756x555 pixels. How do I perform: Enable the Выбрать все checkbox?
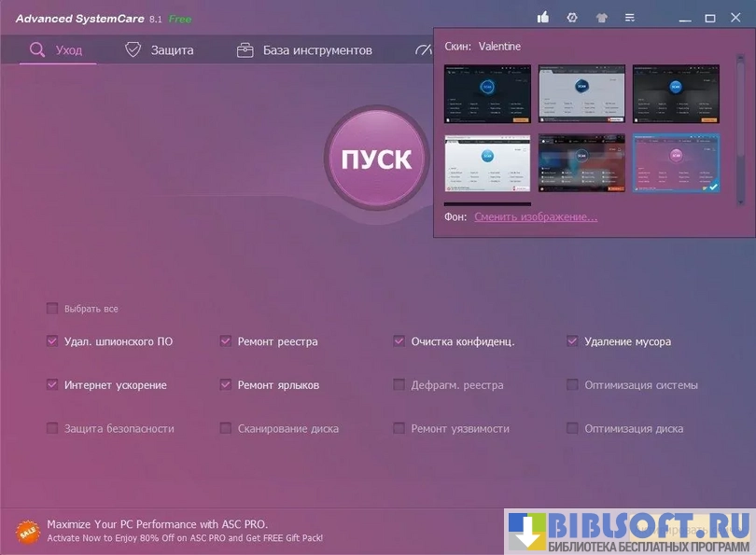click(52, 309)
